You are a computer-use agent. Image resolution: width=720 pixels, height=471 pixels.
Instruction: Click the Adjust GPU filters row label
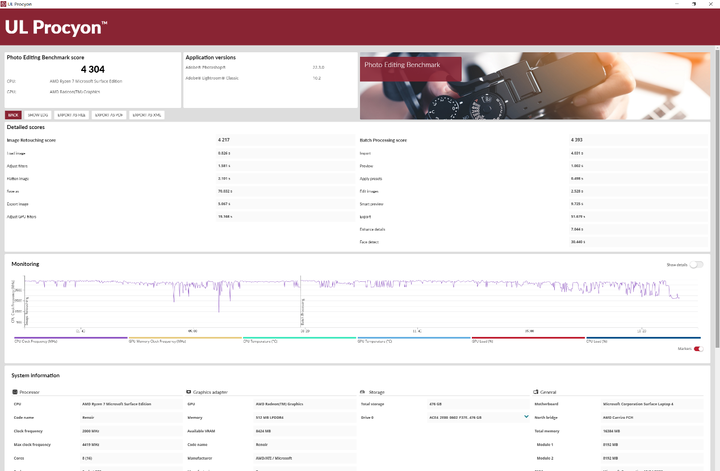pos(21,217)
